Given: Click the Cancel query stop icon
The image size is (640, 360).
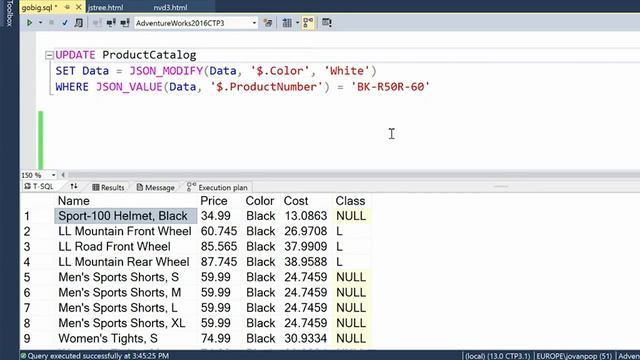Looking at the screenshot, I should [51, 23].
